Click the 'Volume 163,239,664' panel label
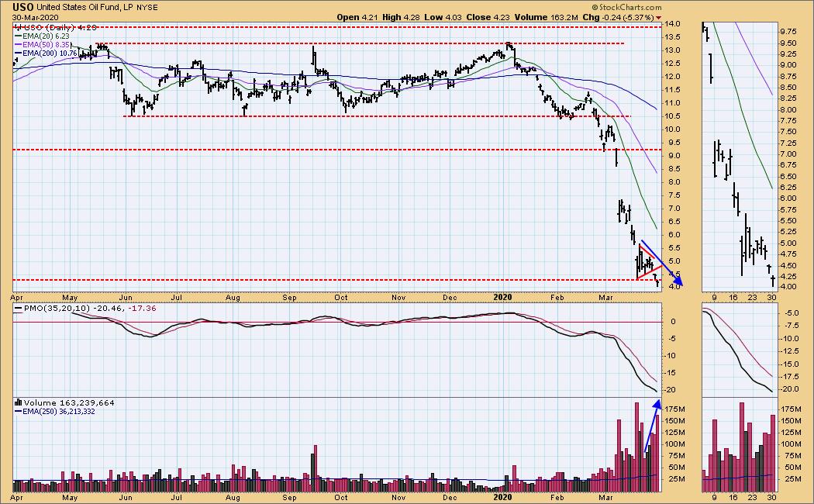This screenshot has height=504, width=814. pos(68,402)
